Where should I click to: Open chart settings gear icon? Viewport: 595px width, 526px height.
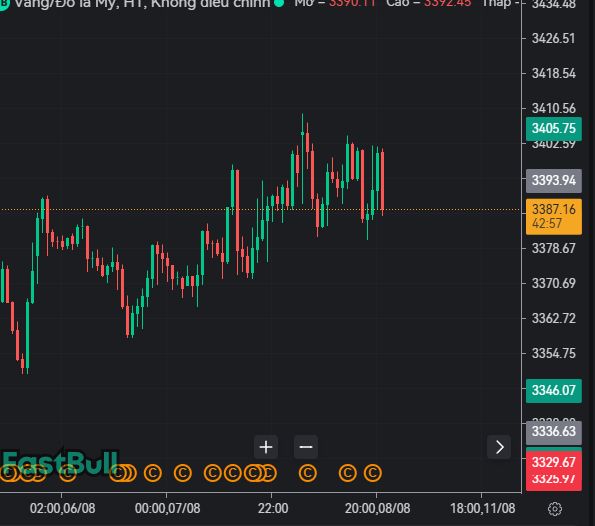point(555,509)
